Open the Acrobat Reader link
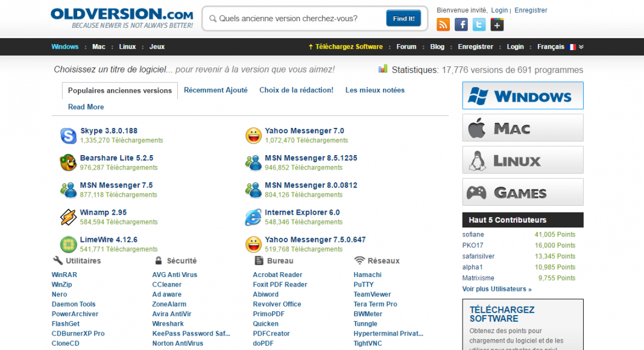This screenshot has height=350, width=644. (277, 275)
